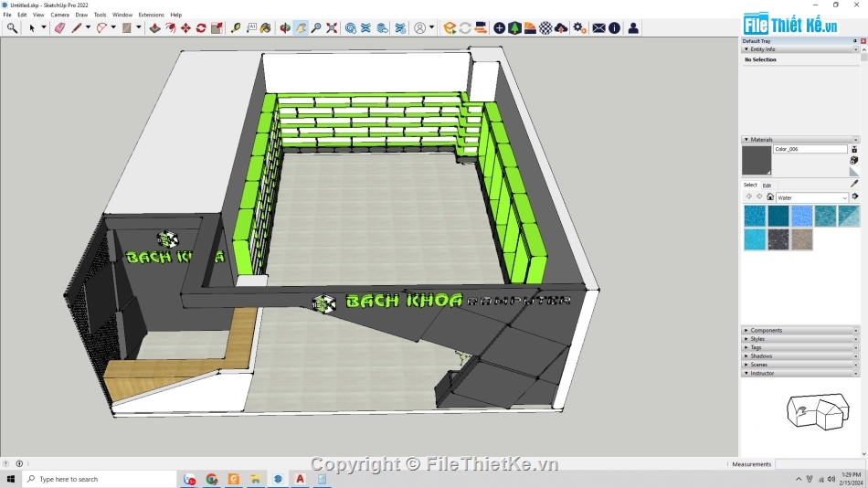Pick the Zoom magnifier tool
868x488 pixels.
316,27
